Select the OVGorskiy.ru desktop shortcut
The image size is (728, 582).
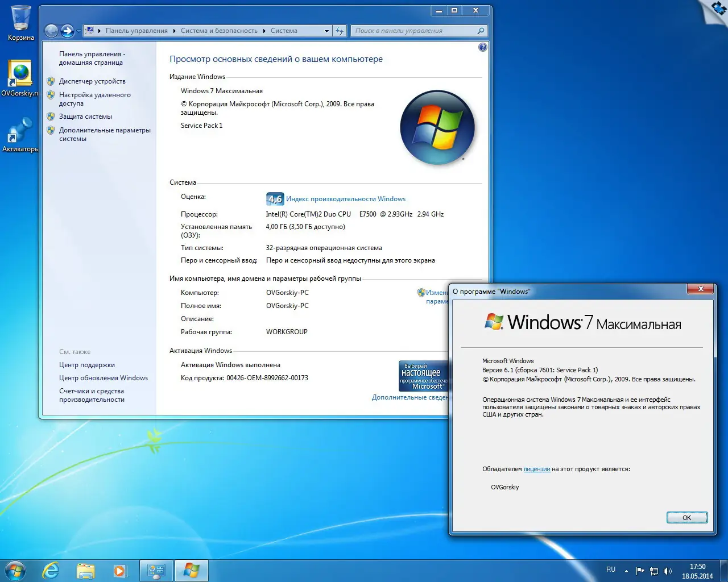click(x=20, y=78)
